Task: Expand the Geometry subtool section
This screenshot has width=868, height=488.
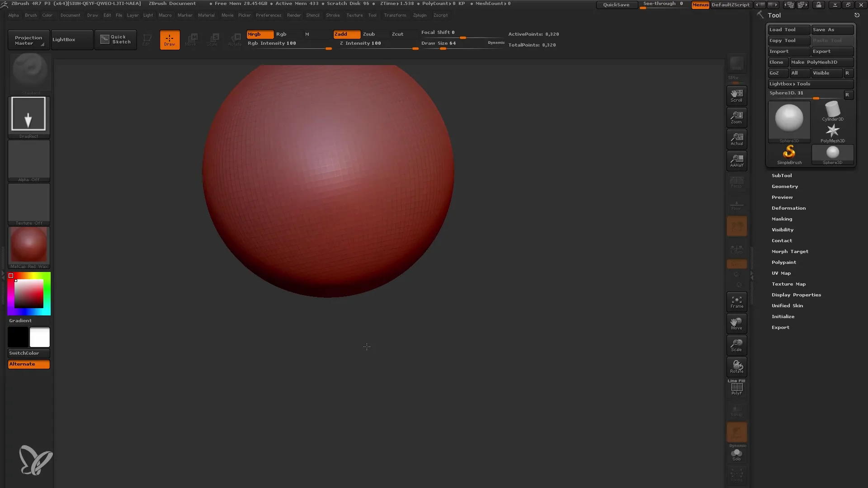Action: 784,187
